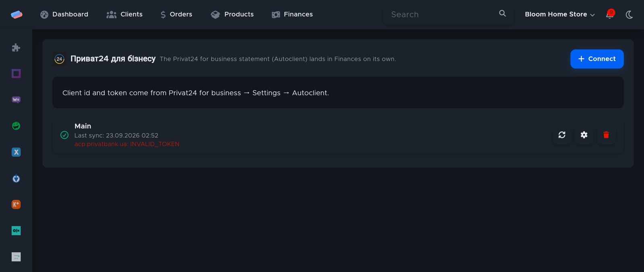Expand the Bloom Home Store dropdown
This screenshot has height=272, width=644.
[x=559, y=15]
